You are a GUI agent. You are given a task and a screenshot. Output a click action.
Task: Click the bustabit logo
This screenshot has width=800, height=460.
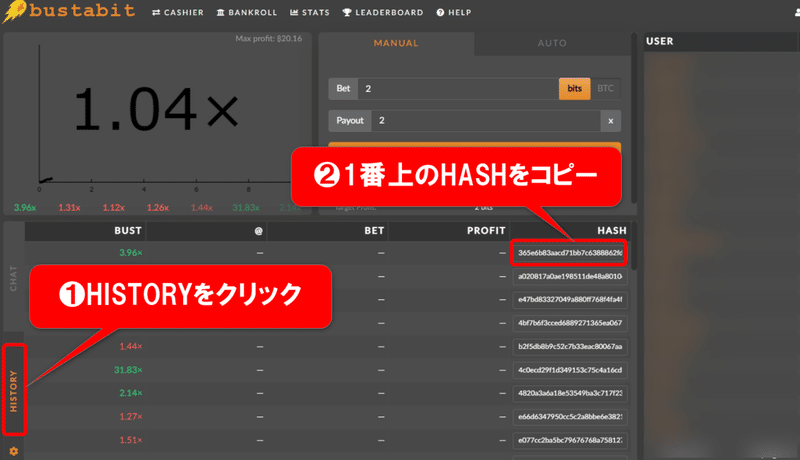pos(69,11)
